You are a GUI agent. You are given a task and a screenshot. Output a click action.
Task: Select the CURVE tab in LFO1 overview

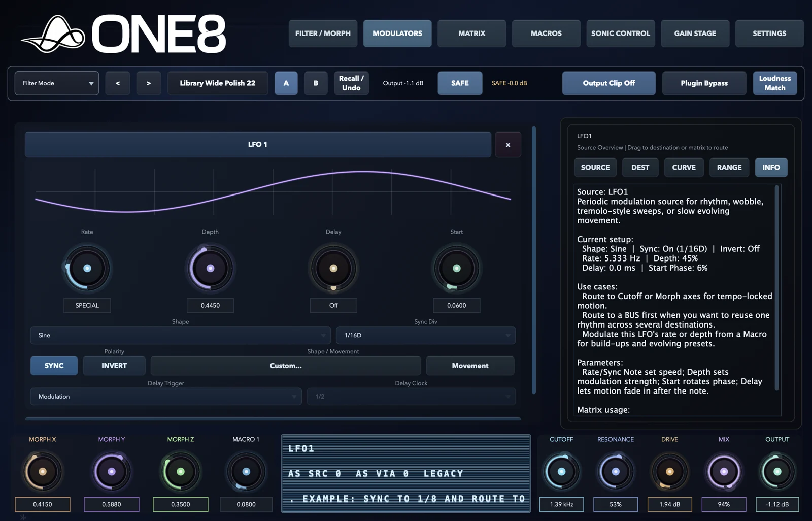(684, 167)
